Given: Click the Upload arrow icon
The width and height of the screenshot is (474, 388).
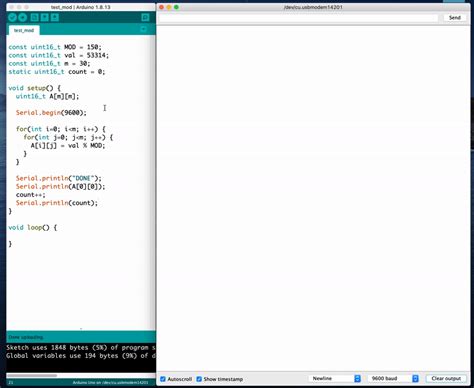Looking at the screenshot, I should 23,18.
